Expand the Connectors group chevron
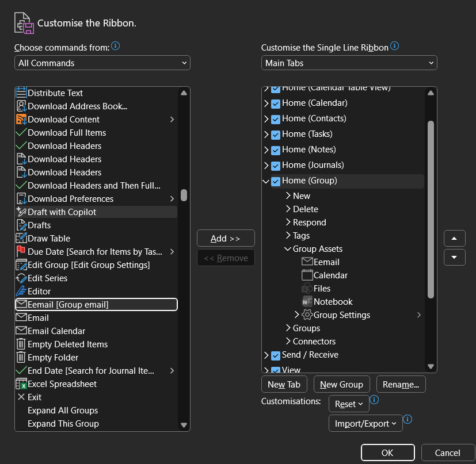476x464 pixels. pyautogui.click(x=288, y=341)
